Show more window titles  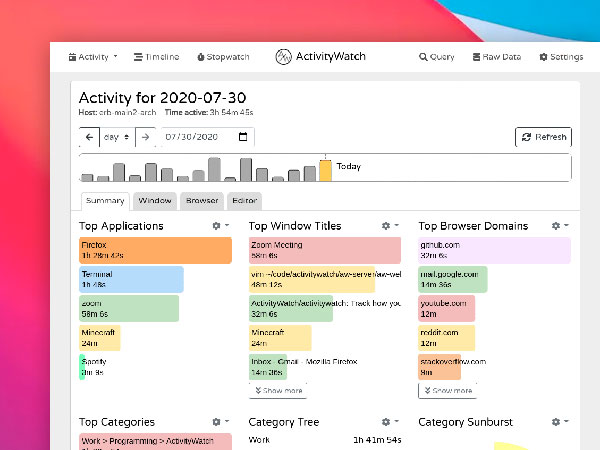click(278, 391)
